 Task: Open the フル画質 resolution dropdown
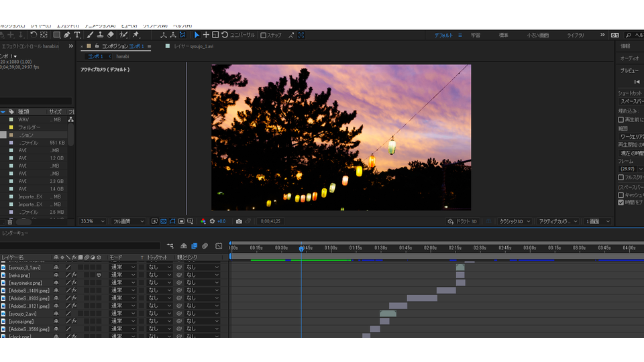pyautogui.click(x=128, y=221)
